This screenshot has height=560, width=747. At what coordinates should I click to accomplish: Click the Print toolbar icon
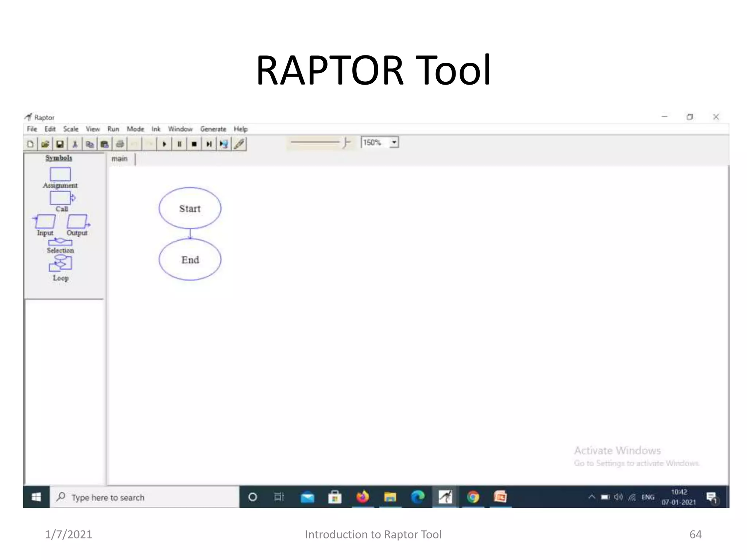point(120,144)
